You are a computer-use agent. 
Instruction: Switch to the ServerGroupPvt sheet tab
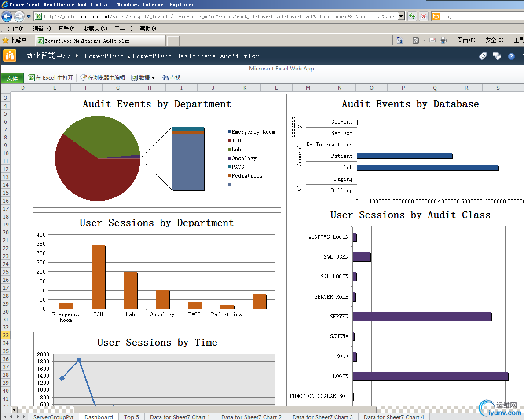54,417
